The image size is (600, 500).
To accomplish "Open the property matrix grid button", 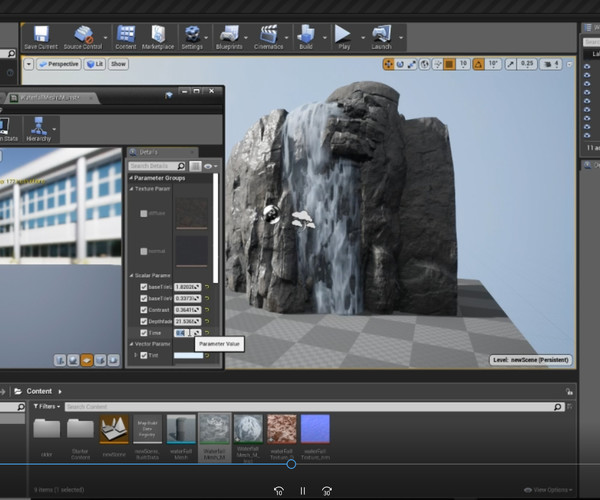I will [195, 166].
